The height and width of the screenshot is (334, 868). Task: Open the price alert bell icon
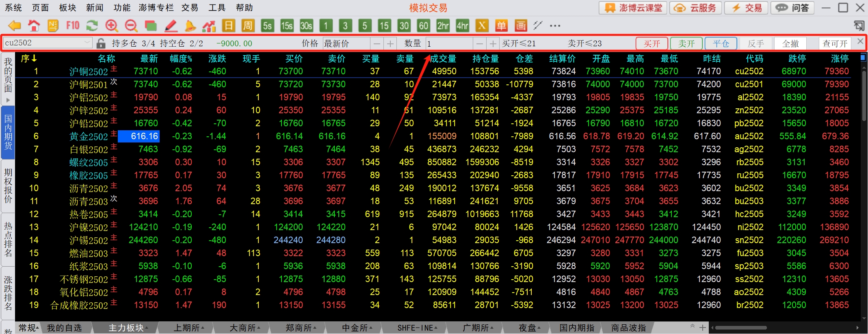pos(190,26)
